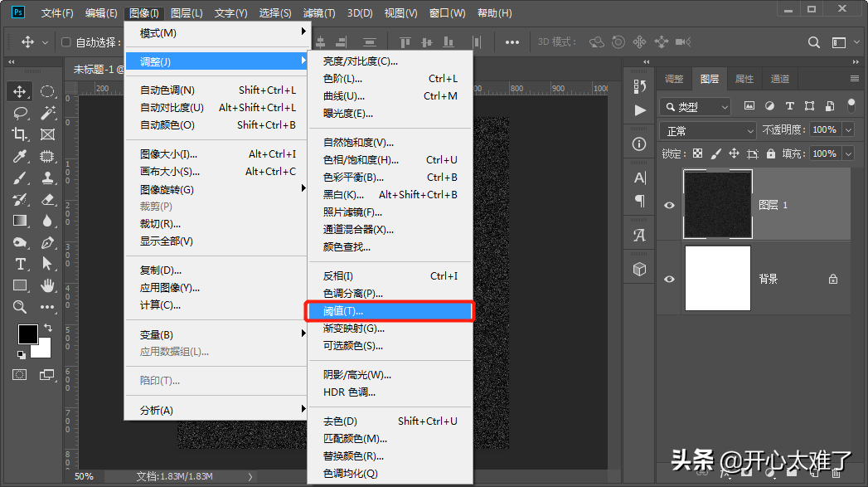
Task: Choose 图像大小(I)... from the Image menu
Action: pos(216,154)
